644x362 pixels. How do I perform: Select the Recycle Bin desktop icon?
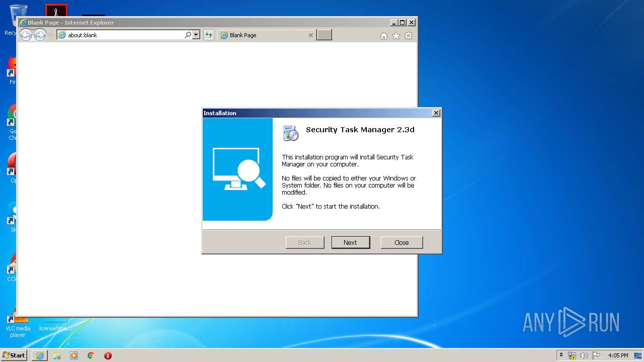pyautogui.click(x=13, y=20)
